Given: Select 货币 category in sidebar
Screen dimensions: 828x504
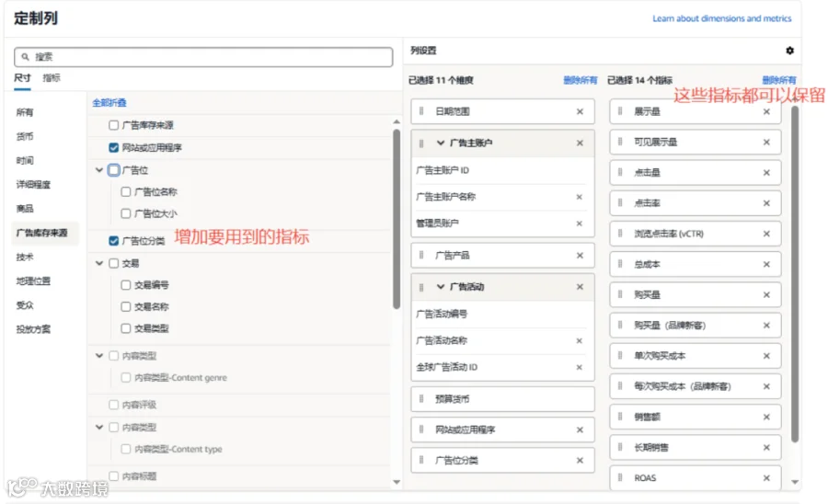Looking at the screenshot, I should point(25,136).
